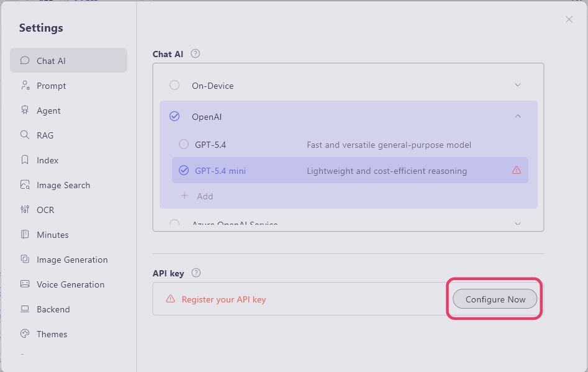Select the RAG magnifier icon
Screen dimensions: 588x372
coord(25,135)
